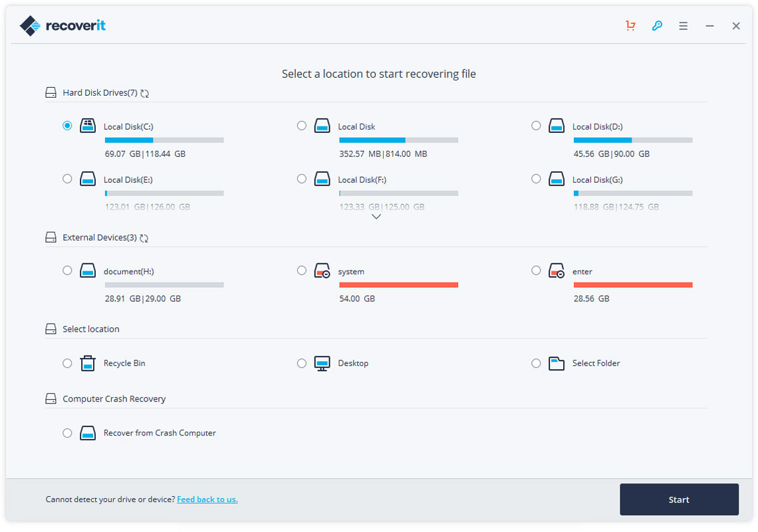Click the Recover from Crash Computer drive icon
The width and height of the screenshot is (758, 532).
click(87, 432)
